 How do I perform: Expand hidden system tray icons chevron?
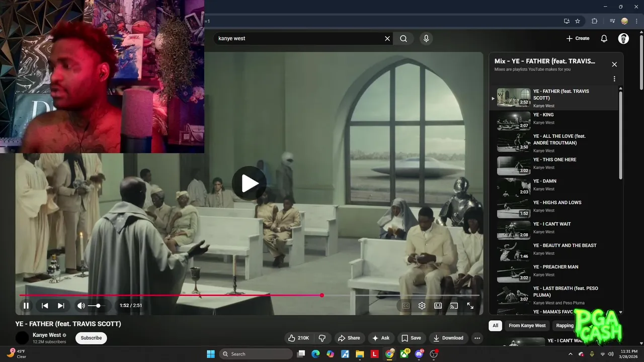tap(570, 354)
